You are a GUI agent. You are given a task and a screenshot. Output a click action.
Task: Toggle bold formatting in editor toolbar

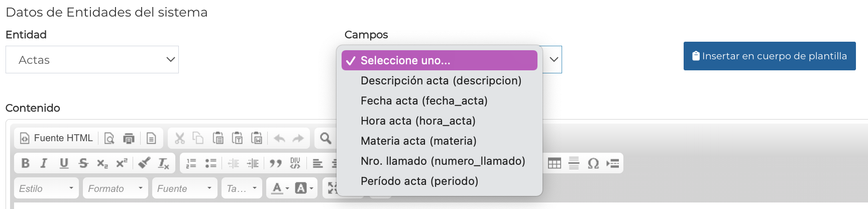tap(26, 163)
